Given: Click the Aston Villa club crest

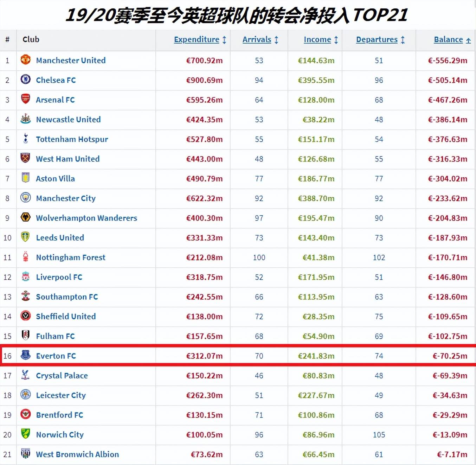Looking at the screenshot, I should coord(25,178).
